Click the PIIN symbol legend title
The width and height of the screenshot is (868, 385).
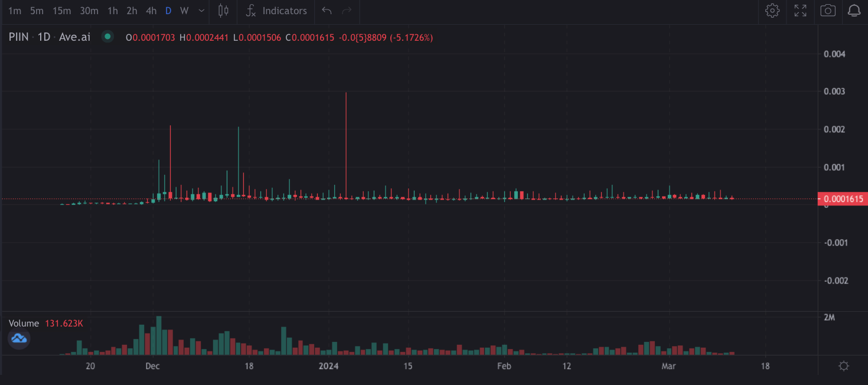(x=18, y=37)
